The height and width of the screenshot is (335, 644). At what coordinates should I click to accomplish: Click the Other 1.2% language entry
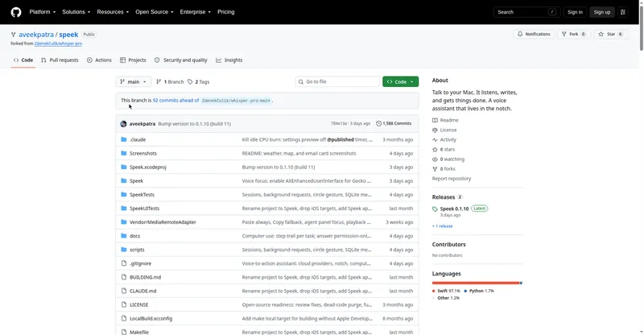[446, 298]
